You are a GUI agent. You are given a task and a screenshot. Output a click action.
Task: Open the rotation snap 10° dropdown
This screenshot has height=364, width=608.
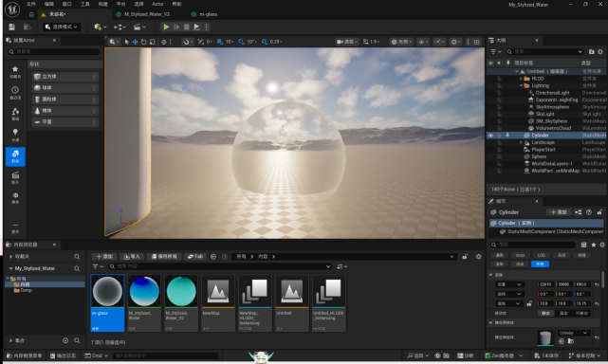coord(252,42)
